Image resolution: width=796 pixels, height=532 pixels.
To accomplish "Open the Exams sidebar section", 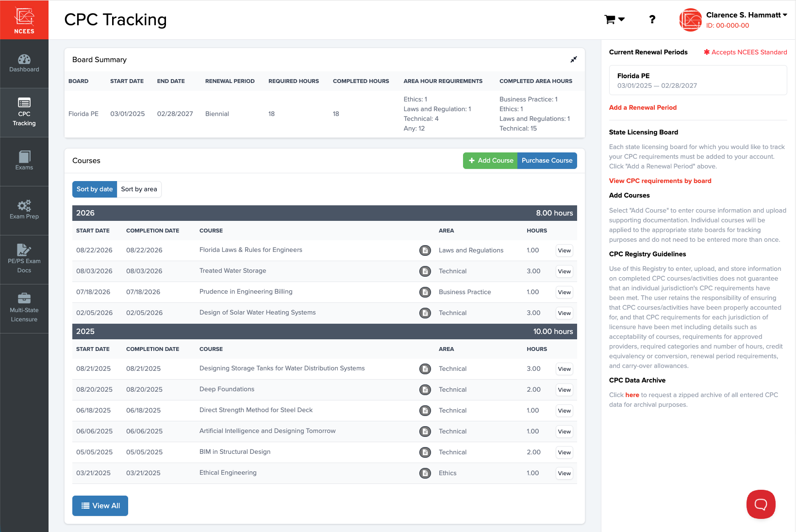I will click(x=24, y=161).
